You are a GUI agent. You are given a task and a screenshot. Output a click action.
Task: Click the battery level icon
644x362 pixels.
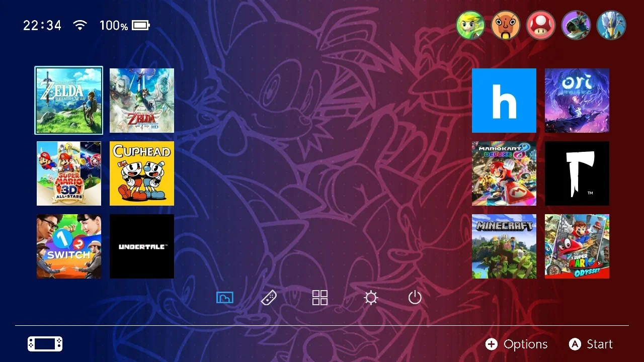tap(141, 25)
